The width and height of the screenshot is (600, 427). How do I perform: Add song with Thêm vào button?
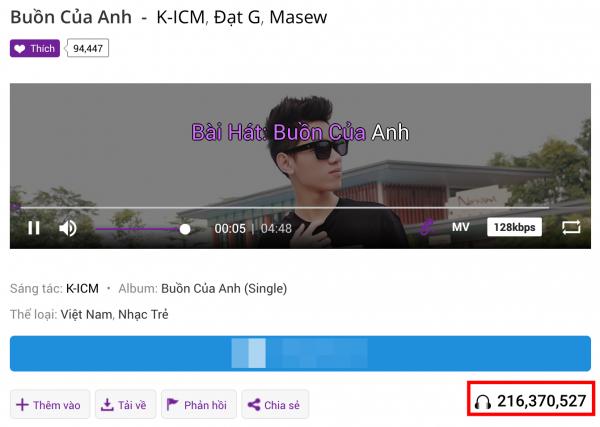click(50, 404)
